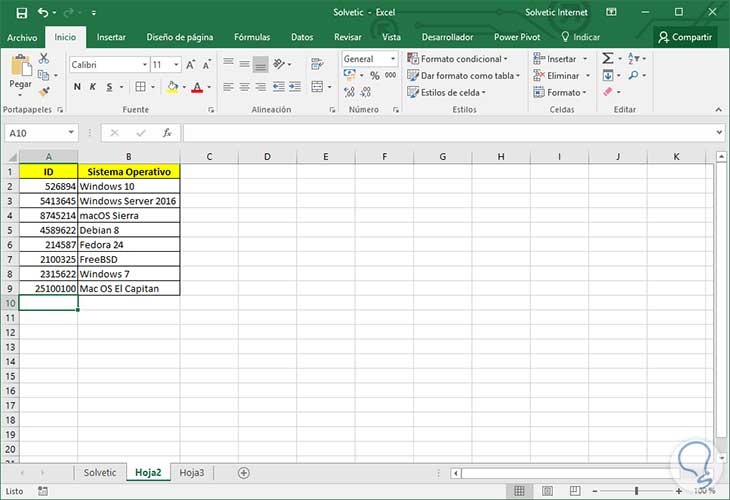Click the orientation text angle icon
This screenshot has width=730, height=500.
point(279,64)
